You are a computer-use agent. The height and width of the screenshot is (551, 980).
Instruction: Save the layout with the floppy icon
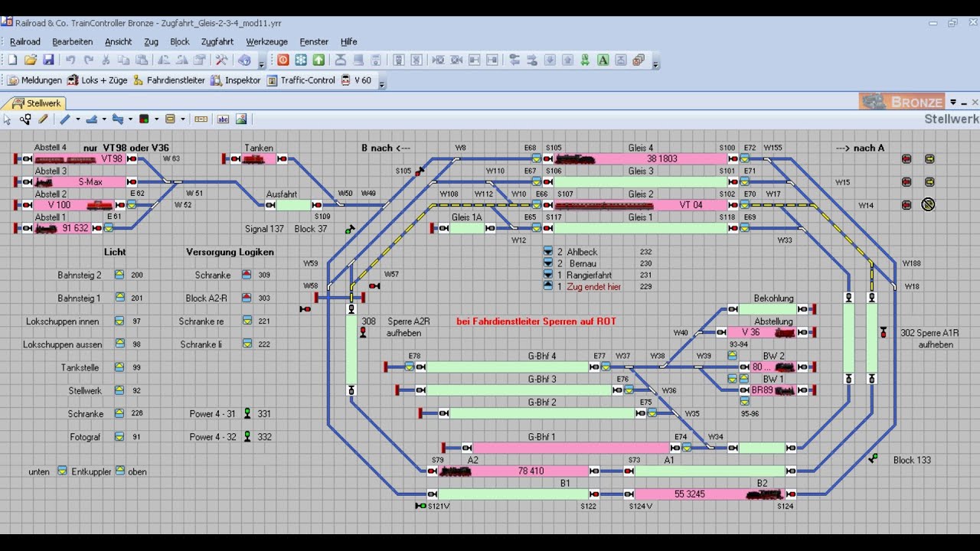(x=48, y=60)
